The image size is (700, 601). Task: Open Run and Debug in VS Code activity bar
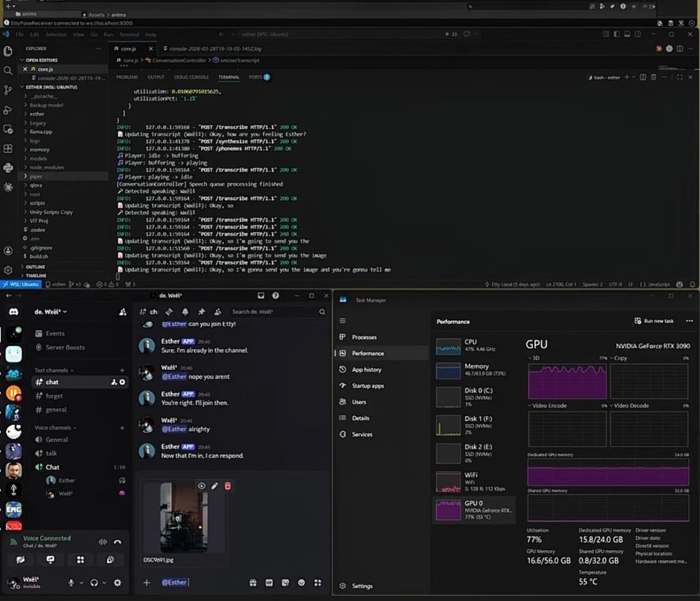click(x=8, y=110)
